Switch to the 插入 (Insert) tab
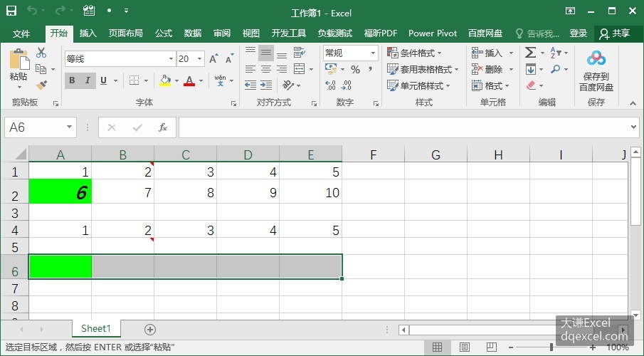Screen dimensions: 644x356 click(88, 33)
